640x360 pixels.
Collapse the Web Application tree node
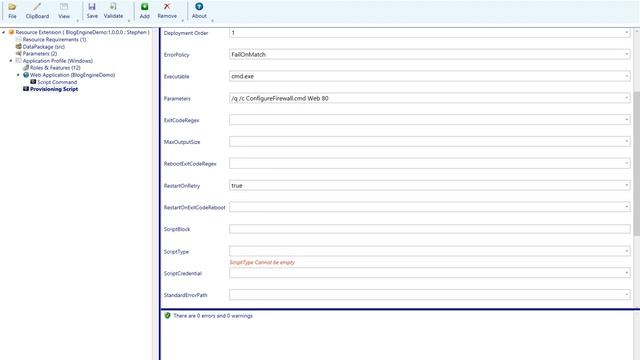(18, 75)
